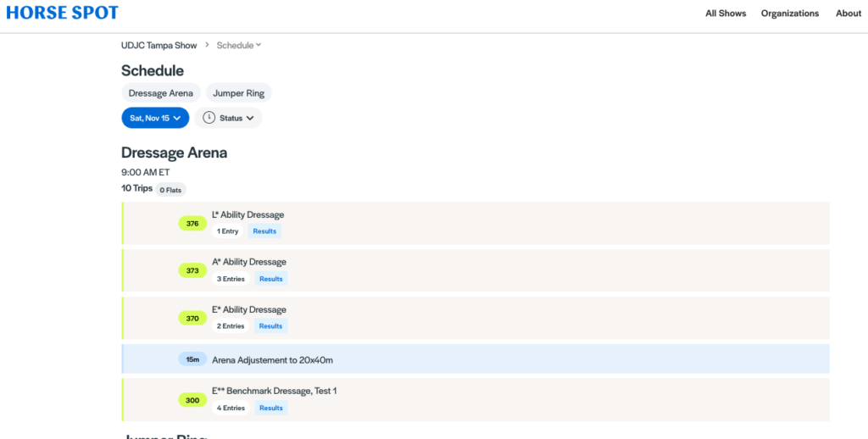Screen dimensions: 868x439
Task: Navigate to the About page
Action: point(849,14)
